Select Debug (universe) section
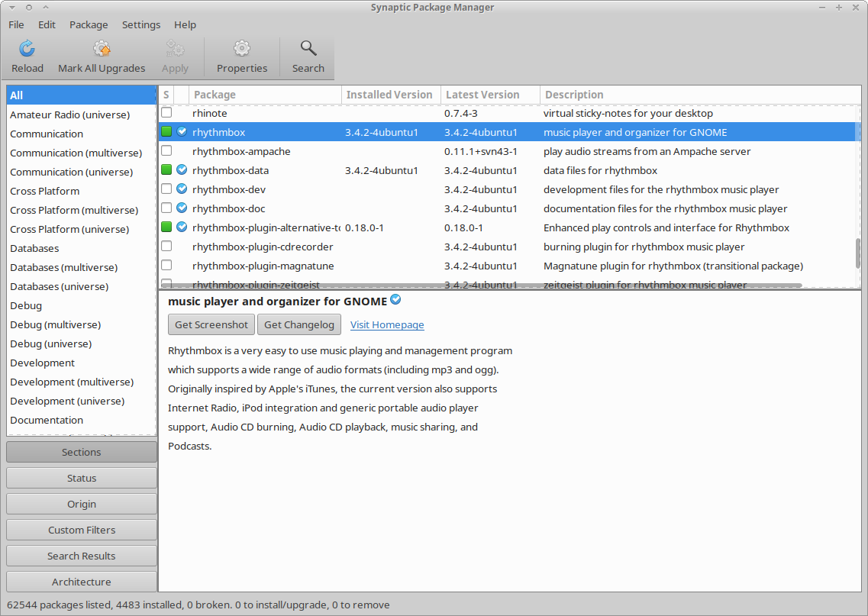 coord(82,343)
